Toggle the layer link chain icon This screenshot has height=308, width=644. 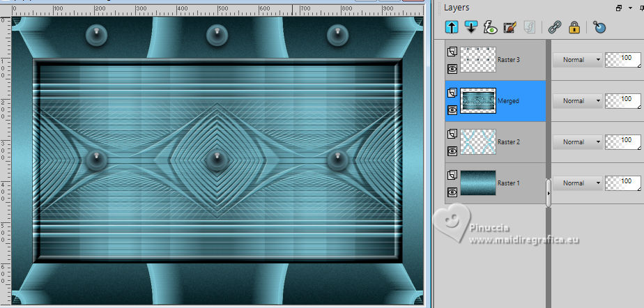(x=555, y=27)
